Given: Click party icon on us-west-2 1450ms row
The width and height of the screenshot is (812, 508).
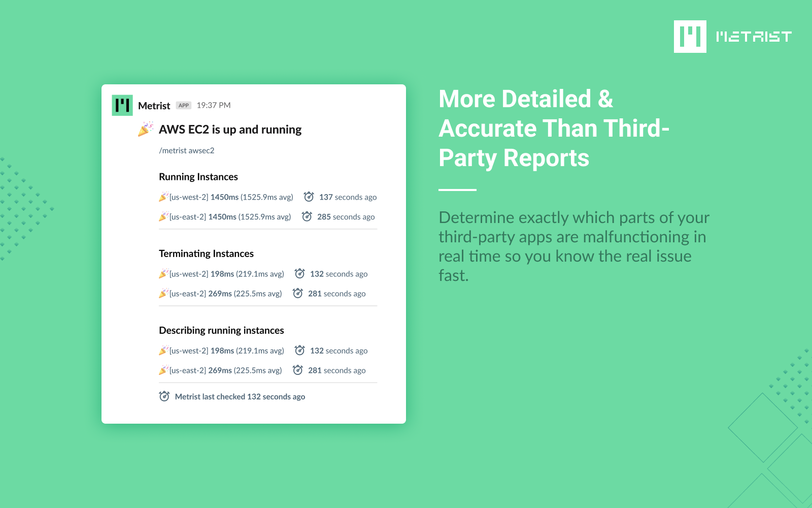Looking at the screenshot, I should [163, 197].
